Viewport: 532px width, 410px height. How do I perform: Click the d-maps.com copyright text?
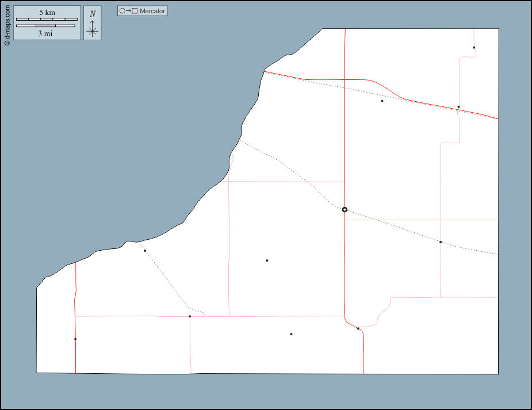click(x=7, y=26)
